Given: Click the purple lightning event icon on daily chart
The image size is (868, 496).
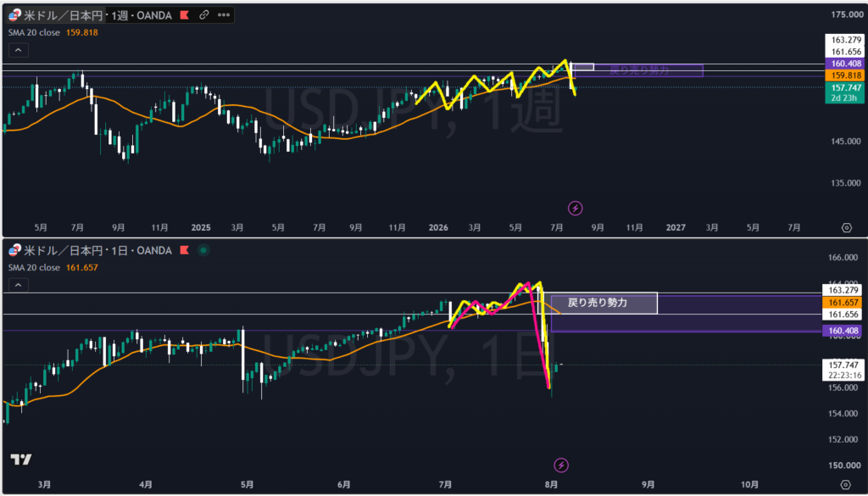Looking at the screenshot, I should 561,465.
